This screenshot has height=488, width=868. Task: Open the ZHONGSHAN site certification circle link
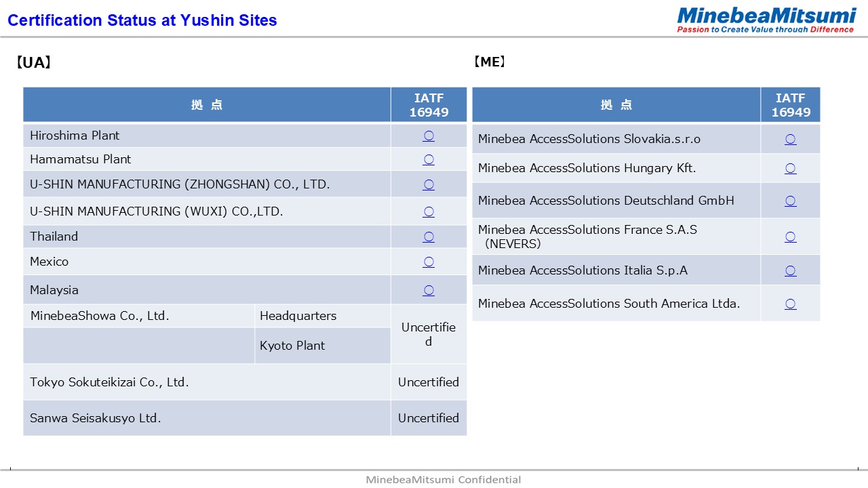[429, 184]
